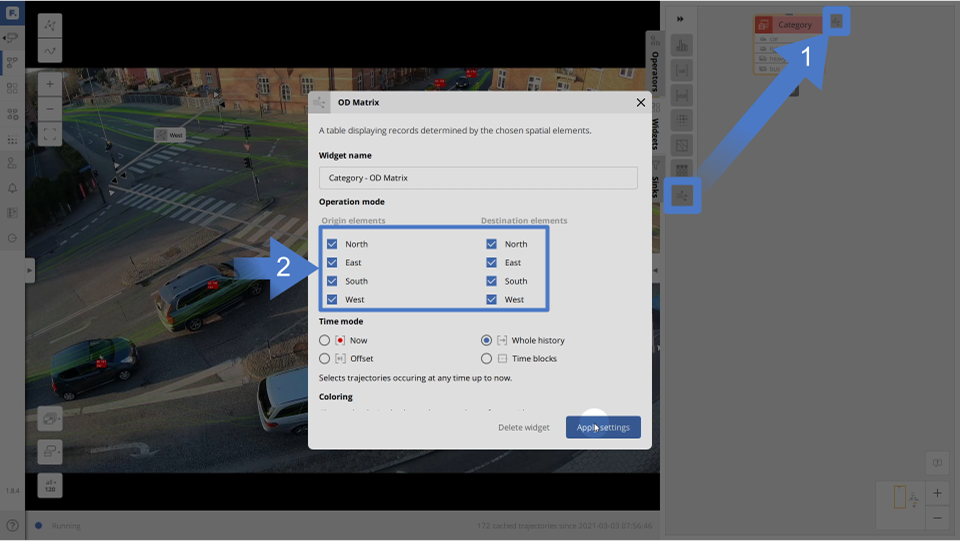This screenshot has height=541, width=960.
Task: Click Apply settings button
Action: pyautogui.click(x=603, y=427)
